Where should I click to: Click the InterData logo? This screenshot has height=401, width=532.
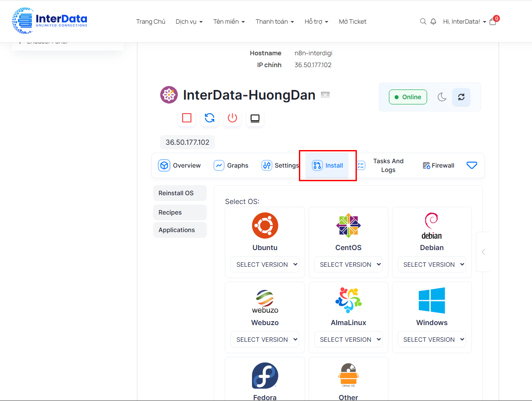49,21
